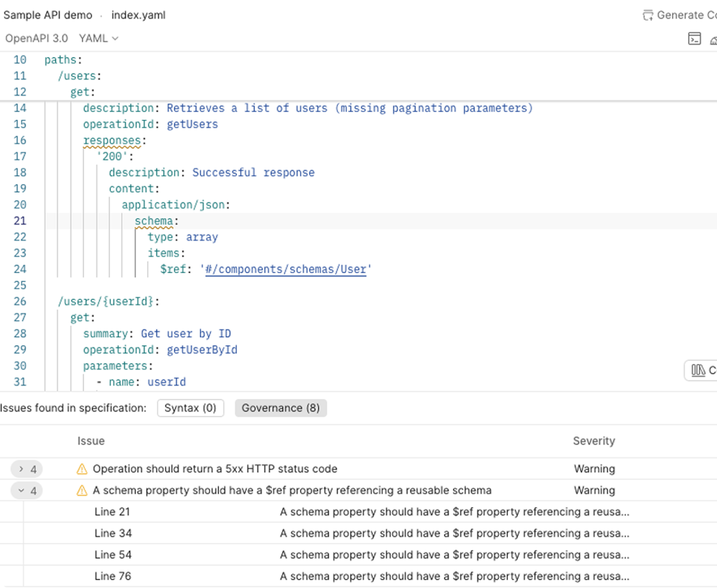Select the Line 21 issue entry

click(x=112, y=511)
